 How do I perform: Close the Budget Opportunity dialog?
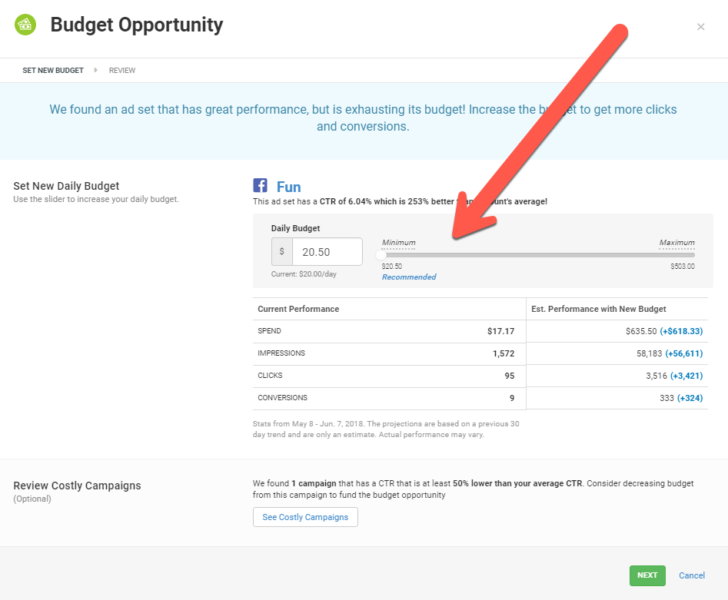click(700, 27)
